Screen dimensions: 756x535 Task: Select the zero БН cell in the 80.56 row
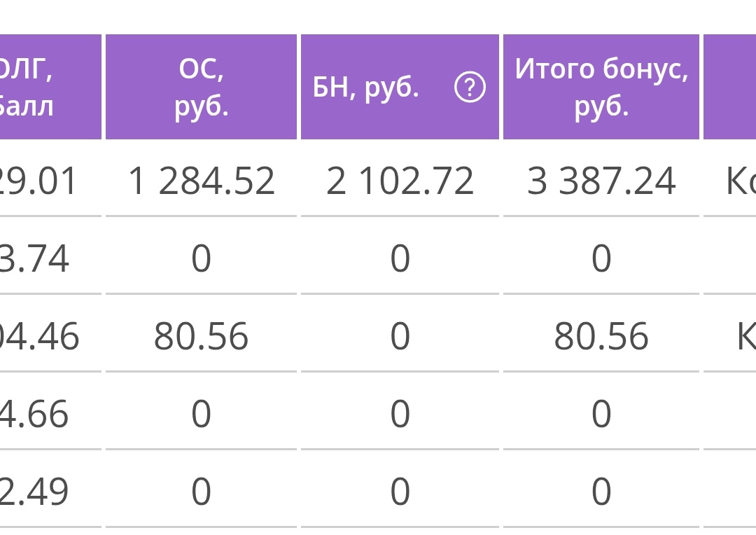(x=400, y=335)
